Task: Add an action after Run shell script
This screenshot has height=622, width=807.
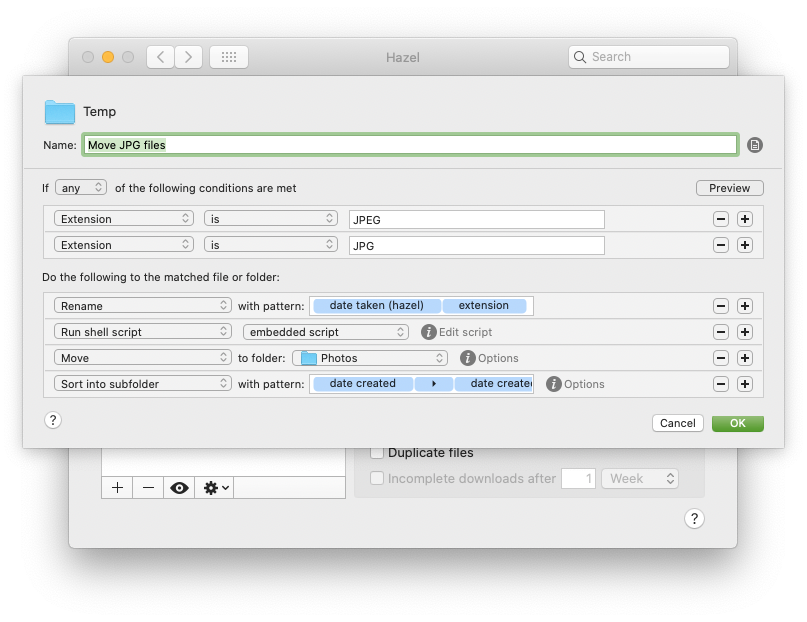Action: point(745,332)
